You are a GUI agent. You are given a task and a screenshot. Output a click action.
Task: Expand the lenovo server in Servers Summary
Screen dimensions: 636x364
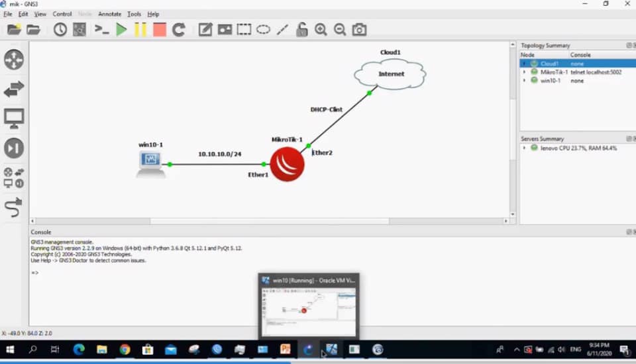pos(525,148)
